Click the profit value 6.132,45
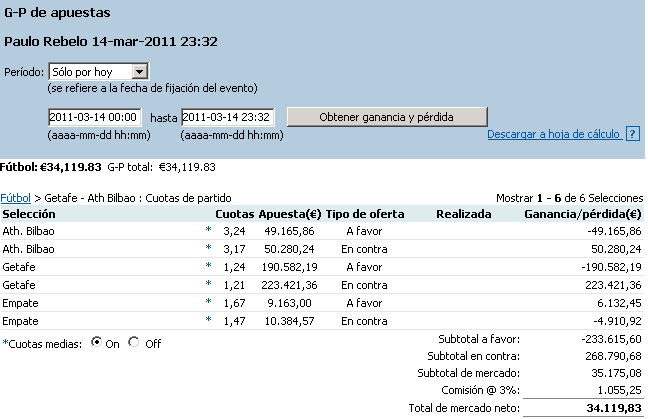The width and height of the screenshot is (648, 419). (619, 303)
